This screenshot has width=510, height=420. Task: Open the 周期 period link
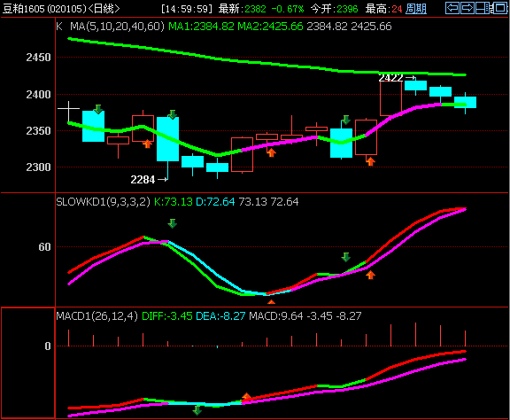tap(416, 9)
